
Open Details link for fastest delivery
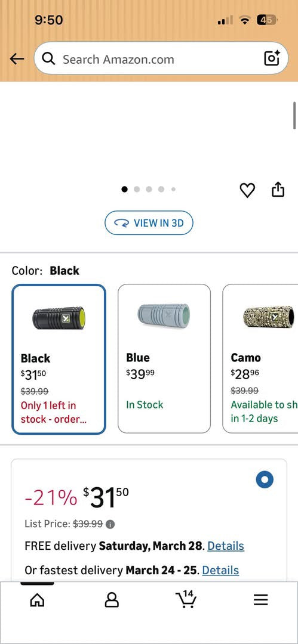pyautogui.click(x=220, y=570)
